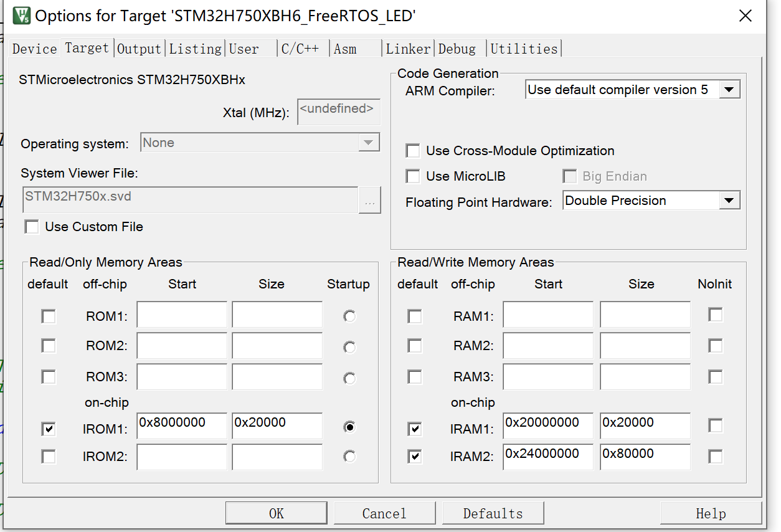Tick the RAM1 NoInit checkbox
Screen dimensions: 781x532
tap(716, 315)
